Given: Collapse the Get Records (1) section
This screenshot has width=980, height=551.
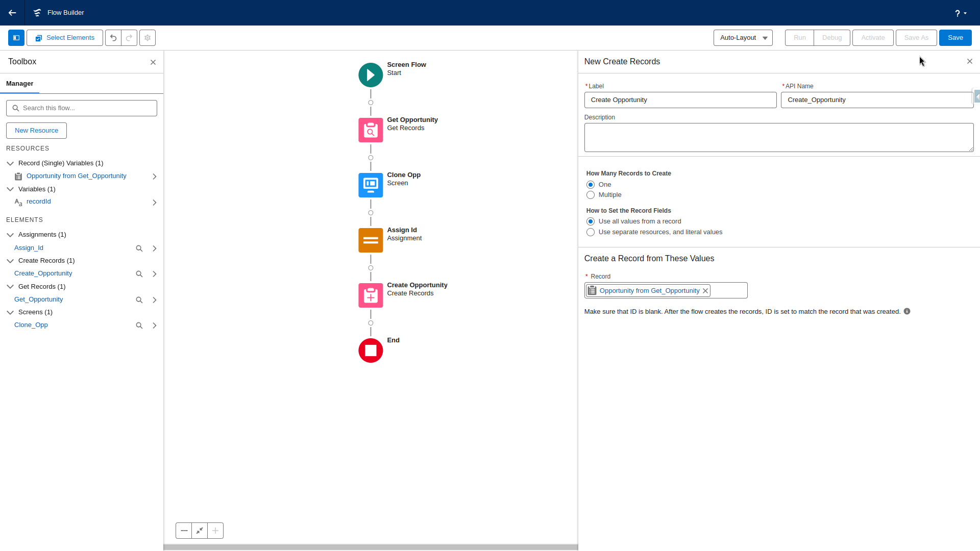Looking at the screenshot, I should tap(10, 287).
